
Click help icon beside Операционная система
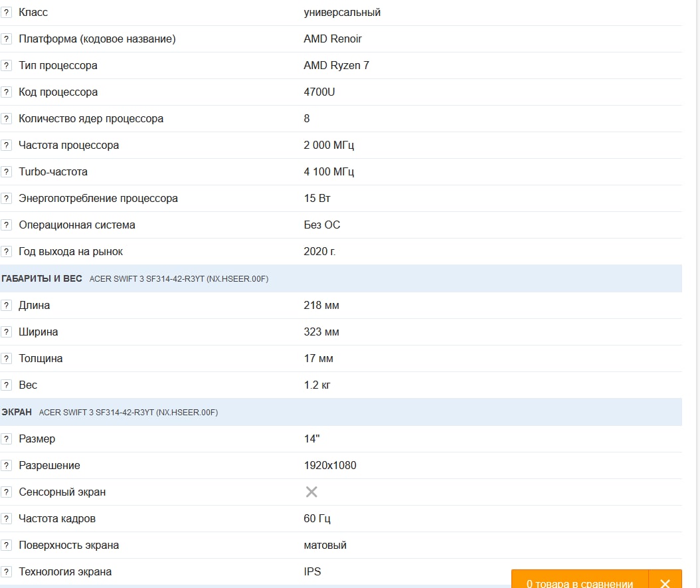(6, 225)
